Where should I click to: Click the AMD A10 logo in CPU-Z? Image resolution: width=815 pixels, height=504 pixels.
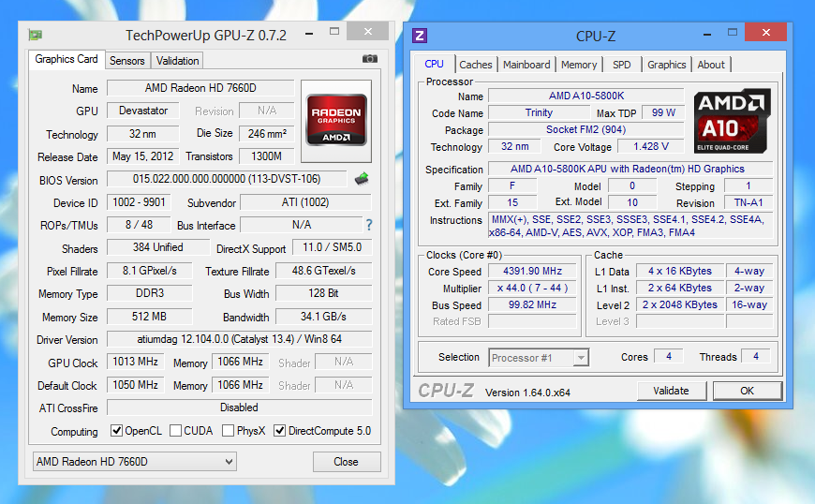(x=732, y=121)
